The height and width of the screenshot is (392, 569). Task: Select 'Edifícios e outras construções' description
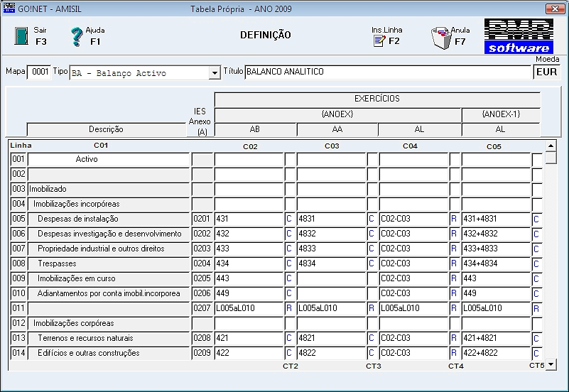click(x=109, y=352)
